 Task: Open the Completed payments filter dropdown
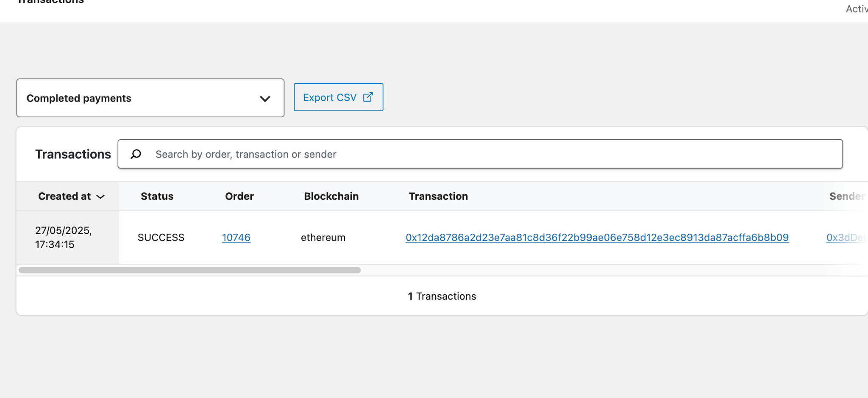[150, 98]
